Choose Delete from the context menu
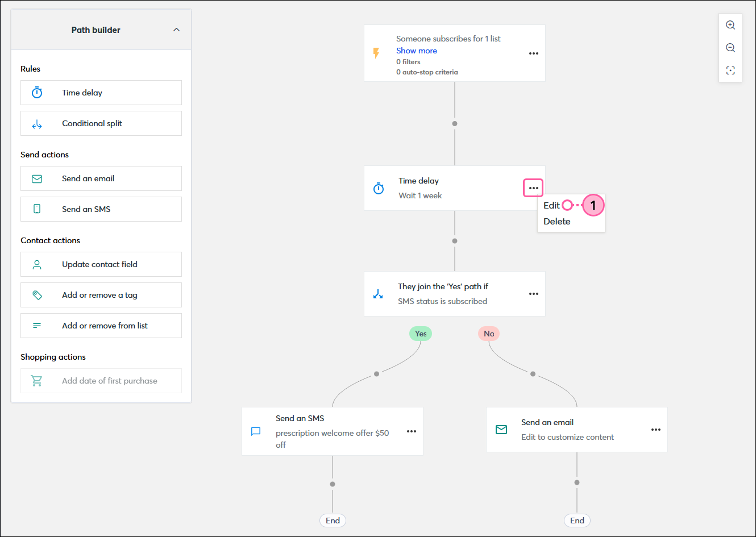The height and width of the screenshot is (537, 756). click(557, 221)
